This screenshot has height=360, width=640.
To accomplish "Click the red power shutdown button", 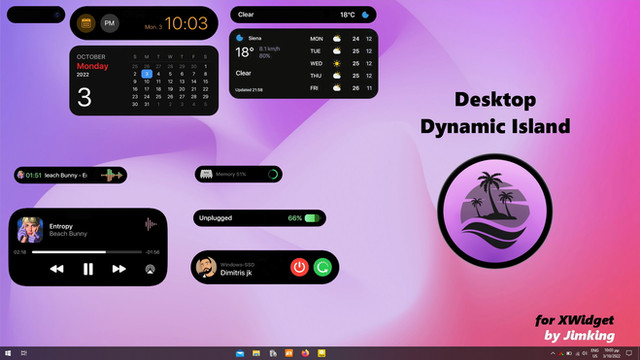I will point(299,267).
